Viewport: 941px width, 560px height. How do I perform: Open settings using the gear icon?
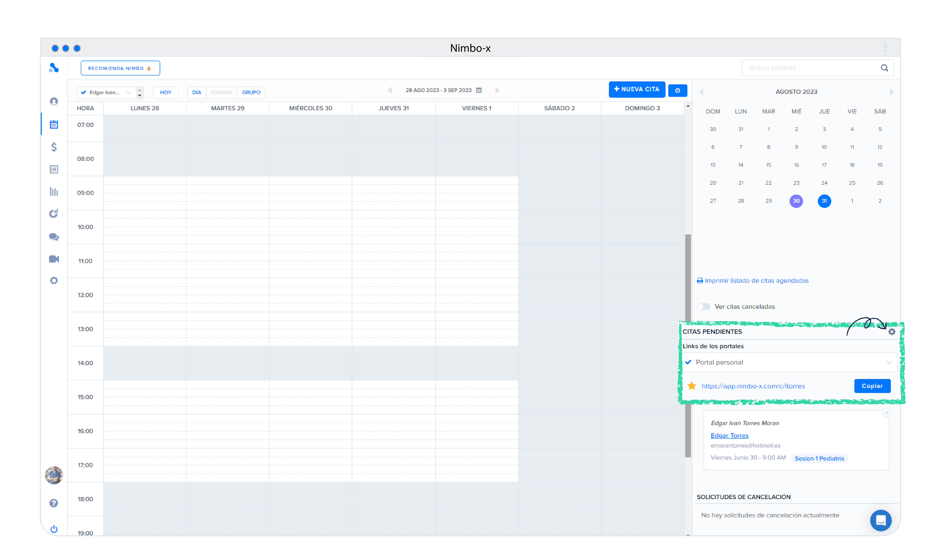coord(54,280)
